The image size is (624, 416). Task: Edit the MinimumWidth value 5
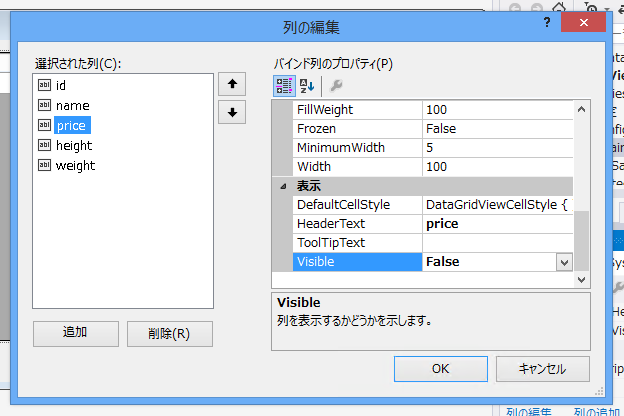(x=497, y=148)
